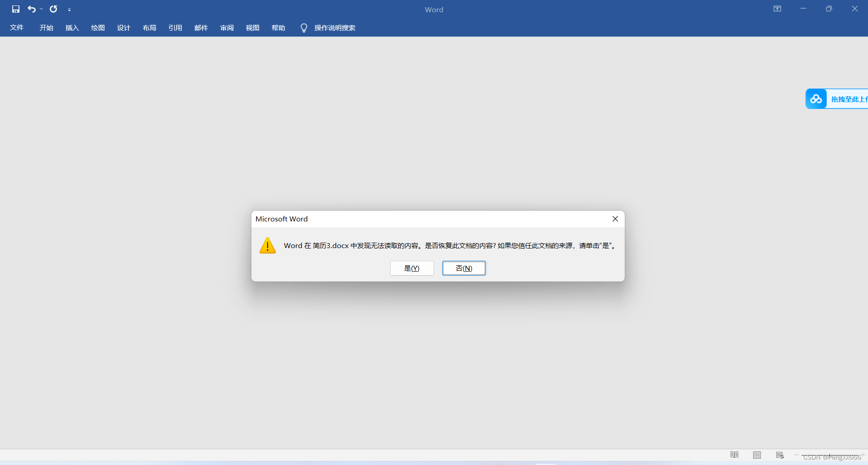Screen dimensions: 868x465
Task: Open the 视图 ribbon tab
Action: click(x=253, y=28)
